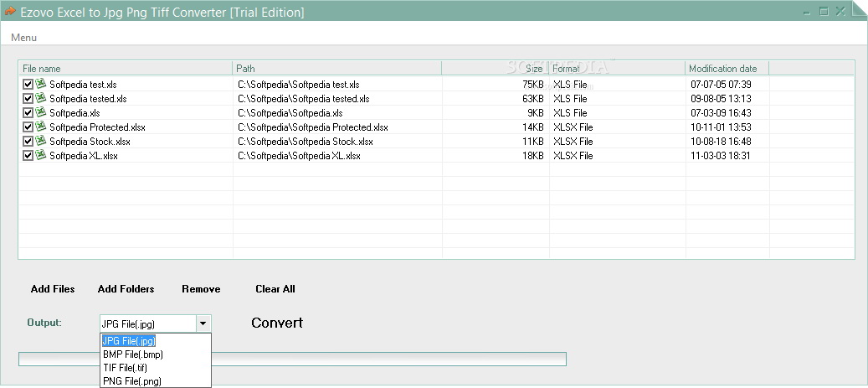Image resolution: width=868 pixels, height=388 pixels.
Task: Select the Softpedia tested.xls file name
Action: 88,99
